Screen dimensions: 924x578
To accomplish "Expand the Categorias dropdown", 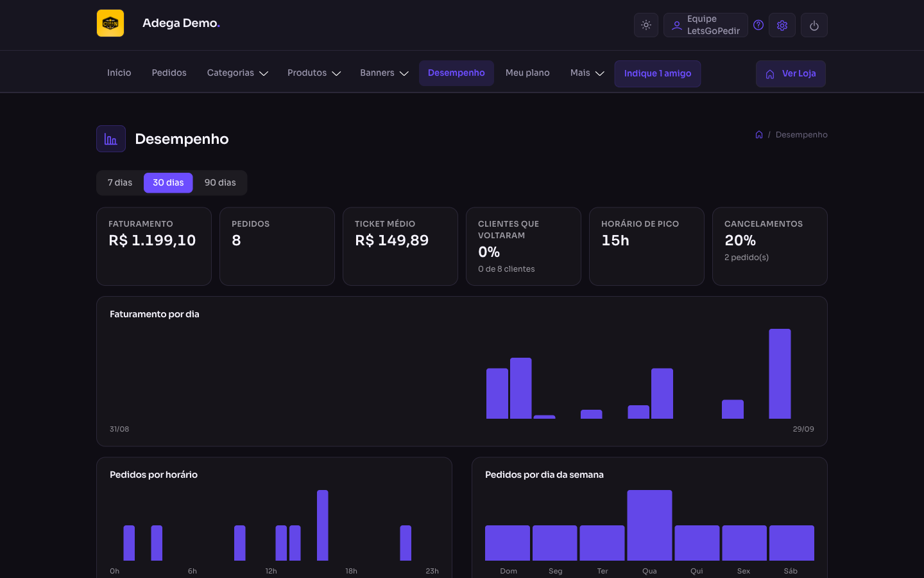I will [x=237, y=73].
